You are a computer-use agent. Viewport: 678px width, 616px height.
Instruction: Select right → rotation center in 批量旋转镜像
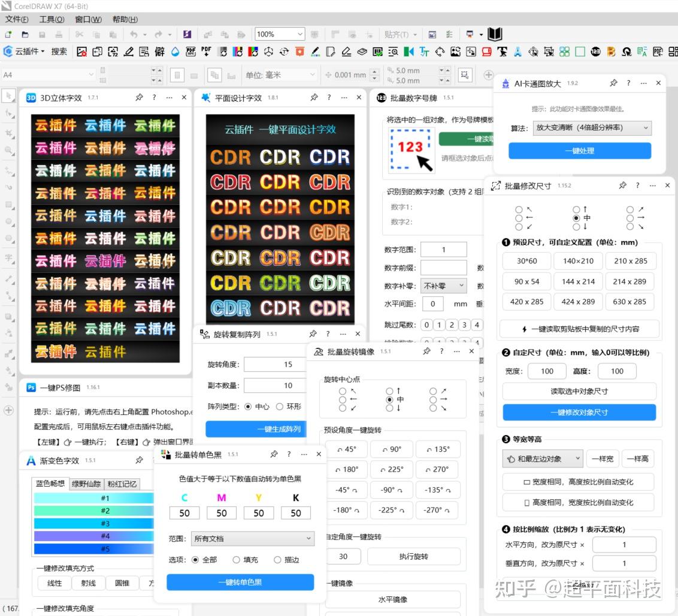(x=433, y=399)
